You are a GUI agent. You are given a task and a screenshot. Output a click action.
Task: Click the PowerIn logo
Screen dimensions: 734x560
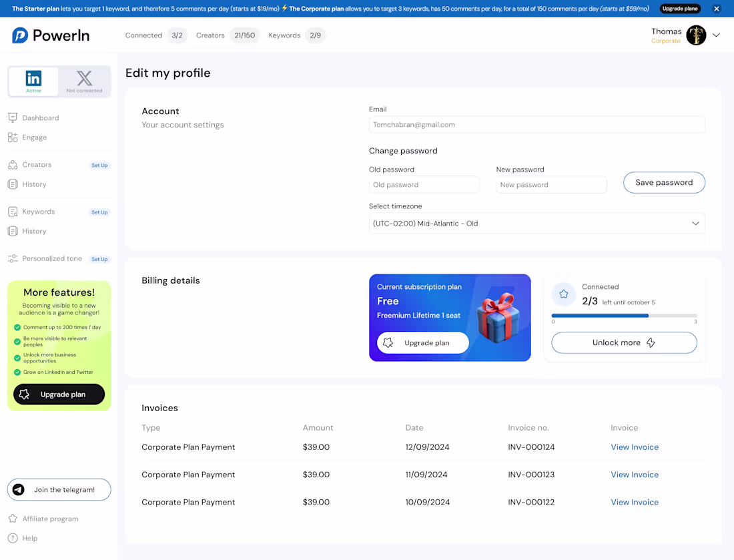51,35
